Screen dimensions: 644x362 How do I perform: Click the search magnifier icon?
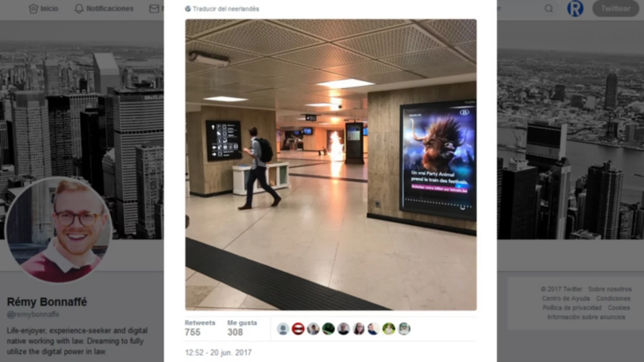pyautogui.click(x=549, y=9)
